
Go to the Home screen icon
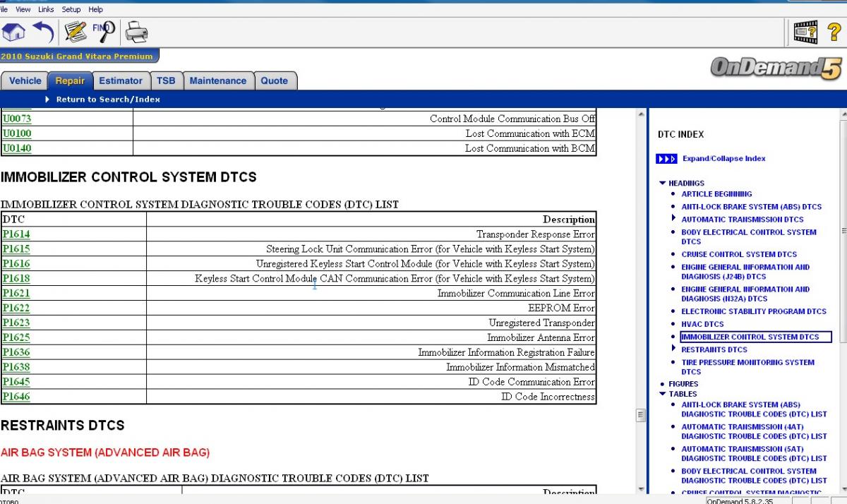pyautogui.click(x=13, y=32)
